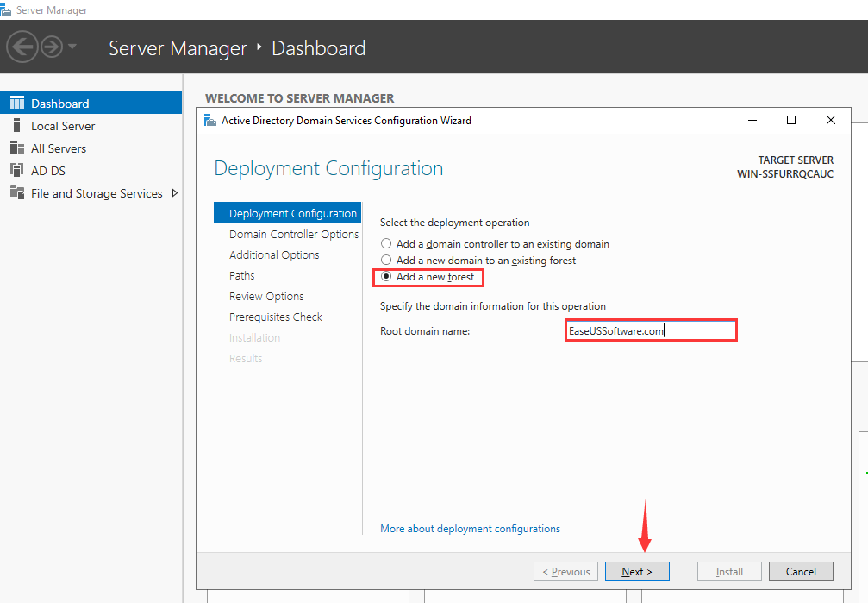Click the Root domain name text field
This screenshot has height=603, width=868.
coord(651,330)
